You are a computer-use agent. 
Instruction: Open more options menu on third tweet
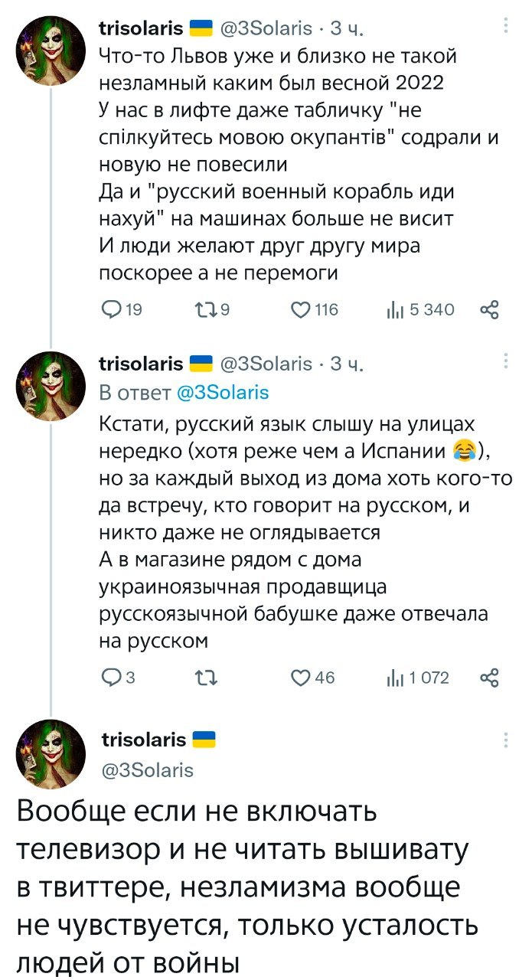[x=505, y=740]
